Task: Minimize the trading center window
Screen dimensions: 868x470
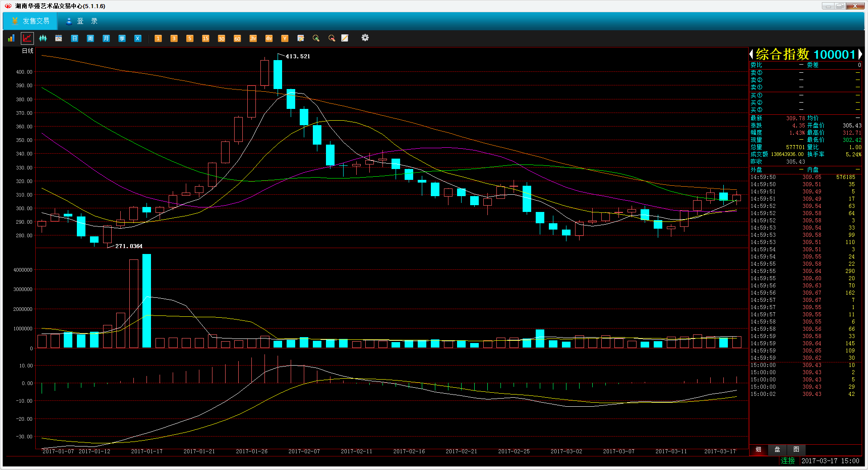Action: click(828, 6)
